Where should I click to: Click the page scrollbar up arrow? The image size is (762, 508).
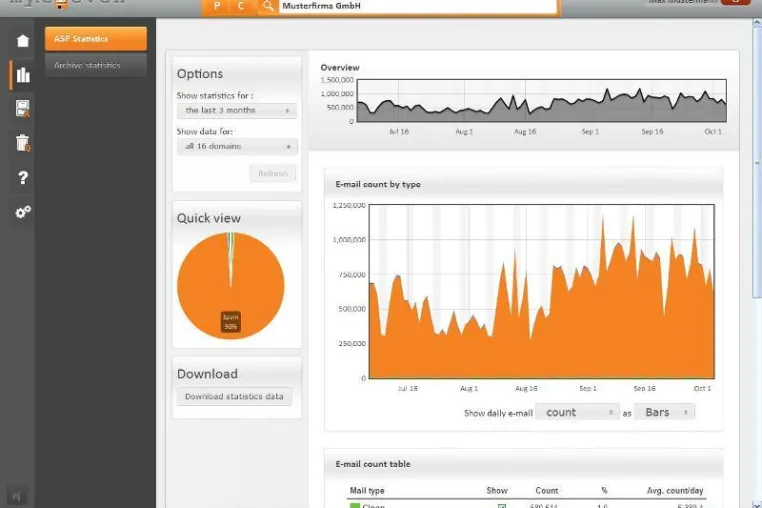click(757, 23)
